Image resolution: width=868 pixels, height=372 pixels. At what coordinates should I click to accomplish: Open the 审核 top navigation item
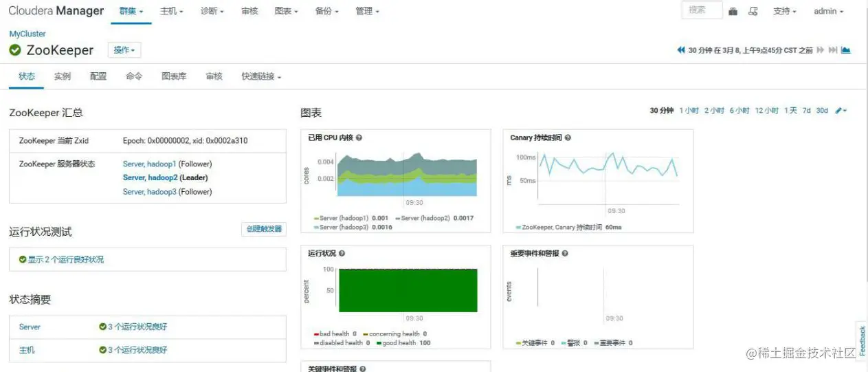[x=250, y=11]
